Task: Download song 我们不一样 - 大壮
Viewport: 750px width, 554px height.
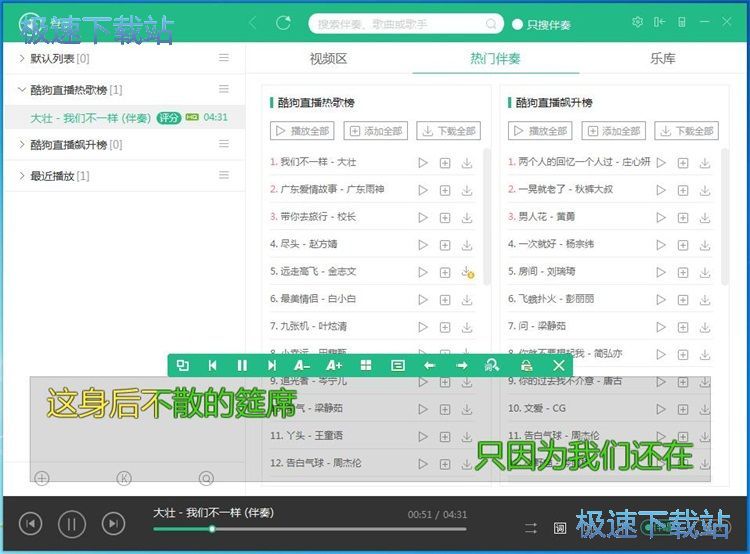Action: (x=467, y=162)
